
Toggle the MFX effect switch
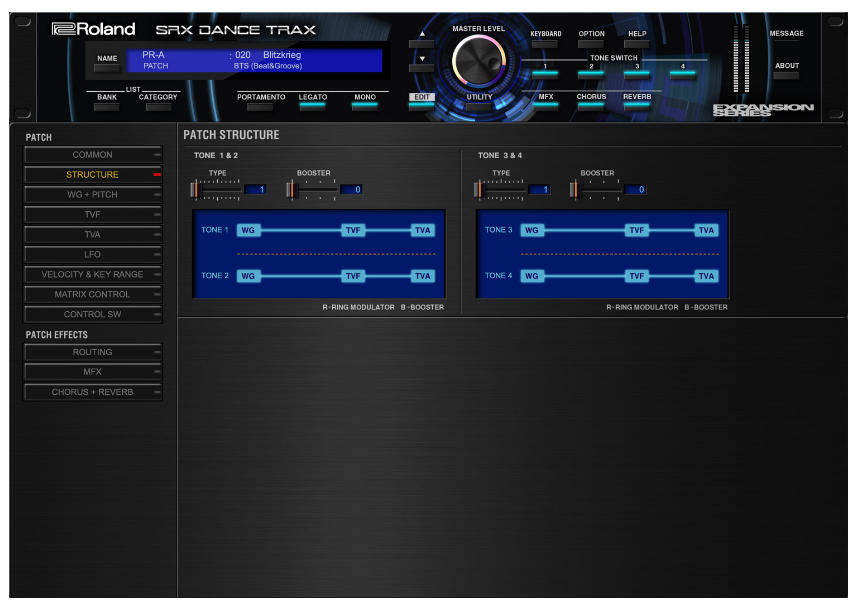545,106
